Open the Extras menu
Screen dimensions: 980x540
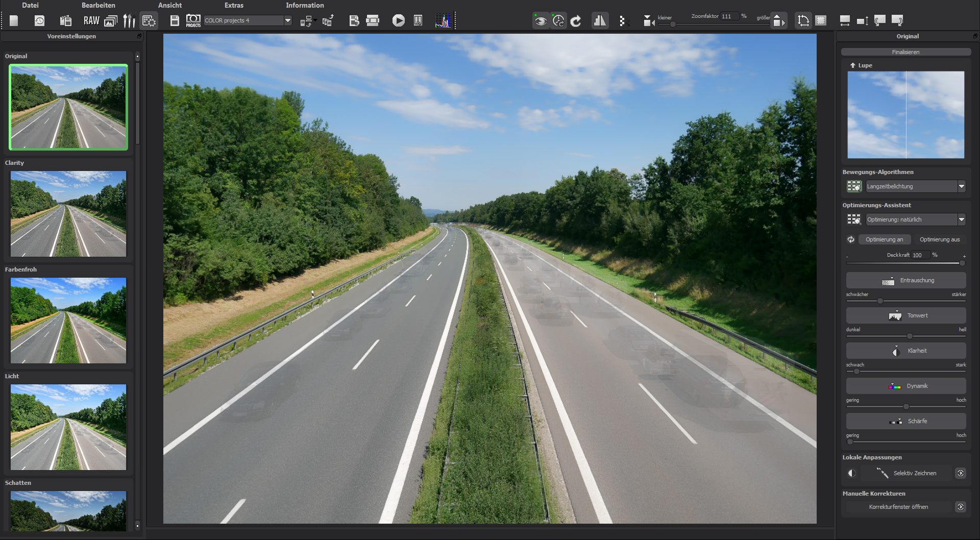click(234, 5)
